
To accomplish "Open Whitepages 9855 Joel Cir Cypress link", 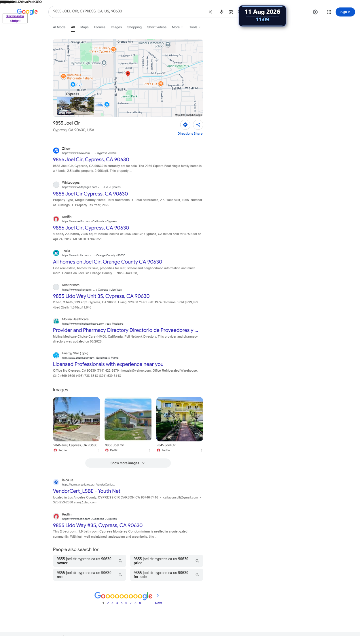I will (x=90, y=194).
